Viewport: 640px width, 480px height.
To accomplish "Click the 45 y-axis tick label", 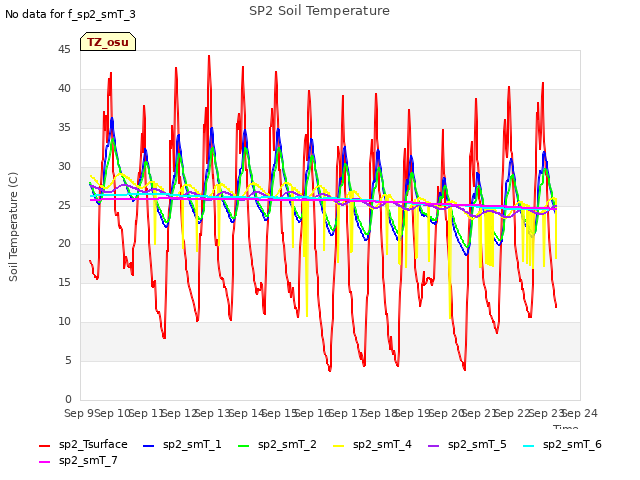I will click(64, 49).
